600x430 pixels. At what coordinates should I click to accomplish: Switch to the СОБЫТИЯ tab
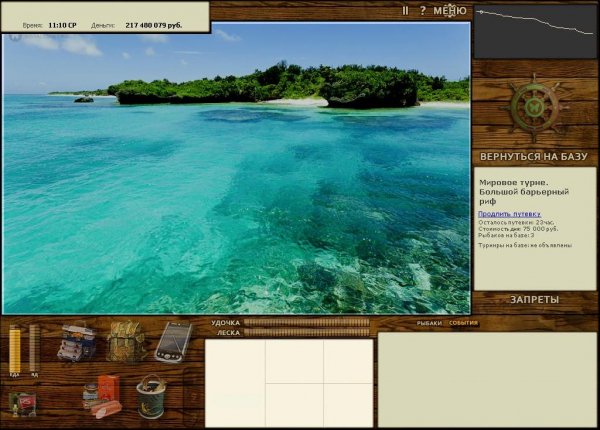[463, 323]
